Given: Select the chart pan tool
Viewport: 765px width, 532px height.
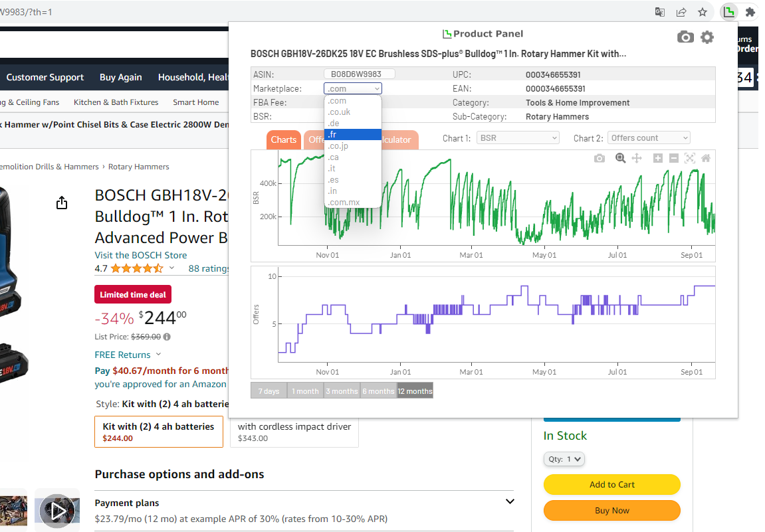Looking at the screenshot, I should tap(637, 158).
